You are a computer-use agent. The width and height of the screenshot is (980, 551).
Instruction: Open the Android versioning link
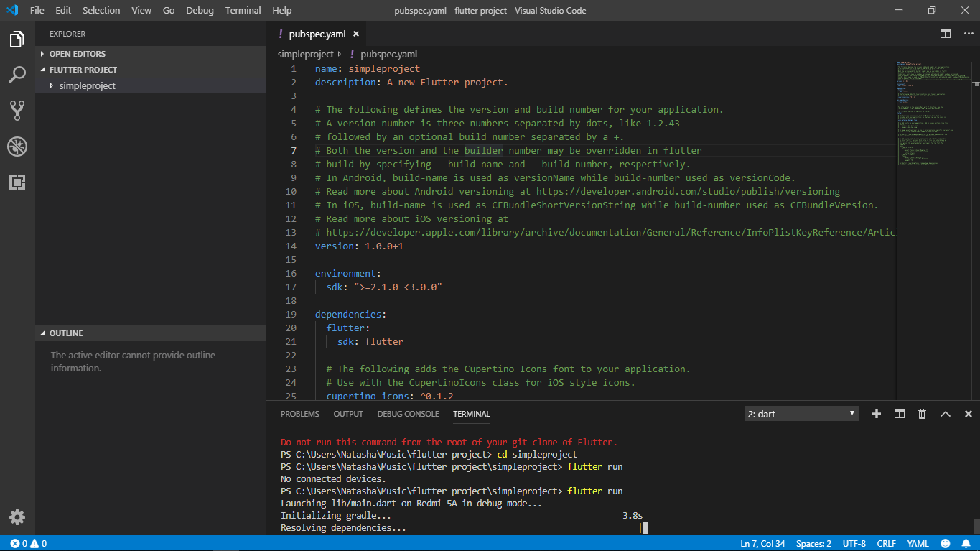coord(688,191)
